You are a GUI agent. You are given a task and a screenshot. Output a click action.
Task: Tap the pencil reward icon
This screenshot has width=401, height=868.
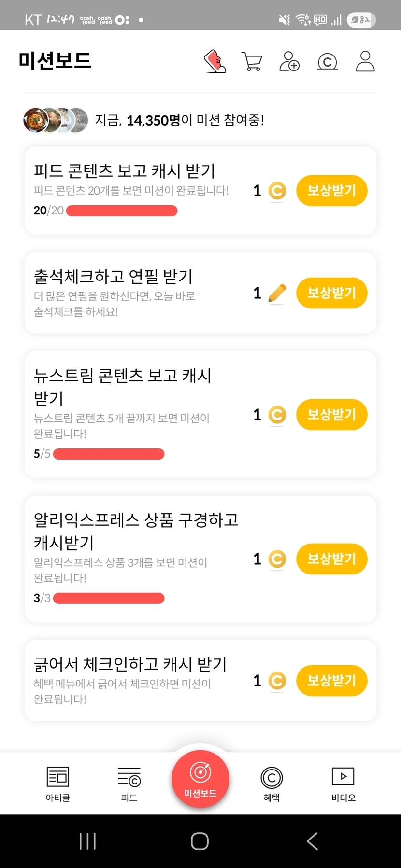point(277,294)
